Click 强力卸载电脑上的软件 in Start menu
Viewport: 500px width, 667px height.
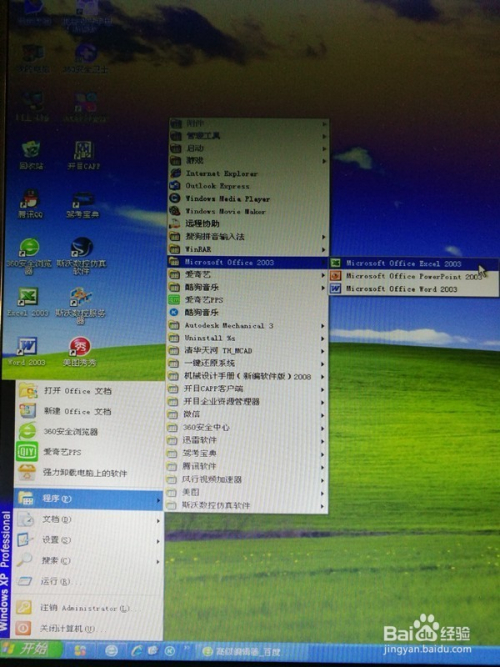[89, 473]
